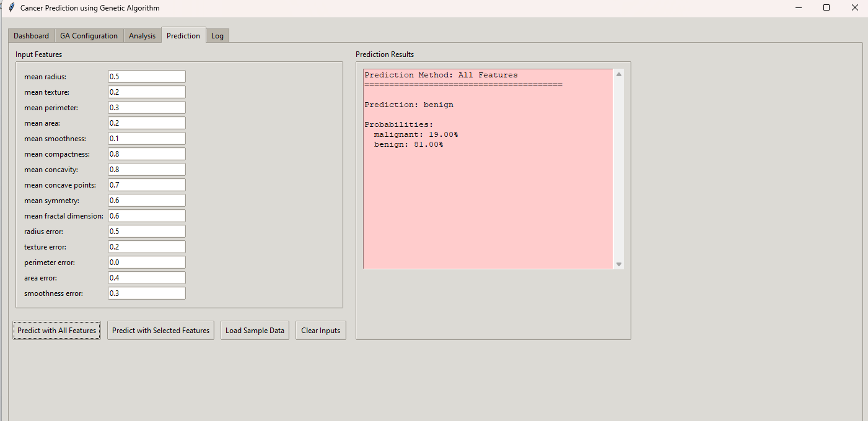Open the Log tab

click(x=217, y=36)
